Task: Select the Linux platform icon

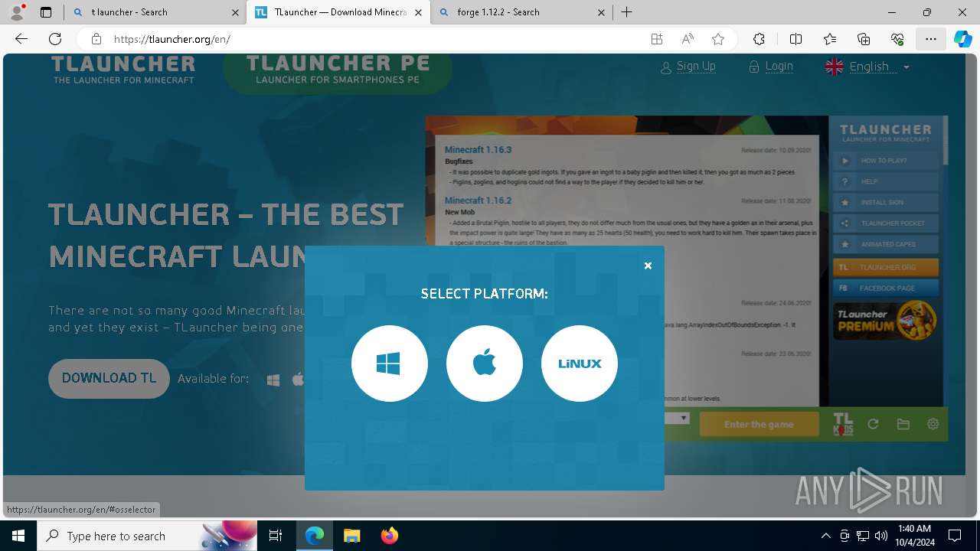Action: [580, 364]
